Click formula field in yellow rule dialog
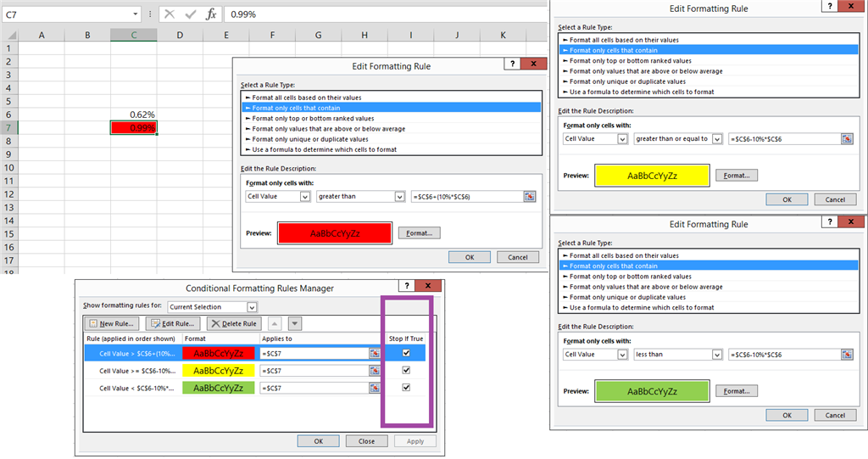Image resolution: width=868 pixels, height=459 pixels. point(785,138)
